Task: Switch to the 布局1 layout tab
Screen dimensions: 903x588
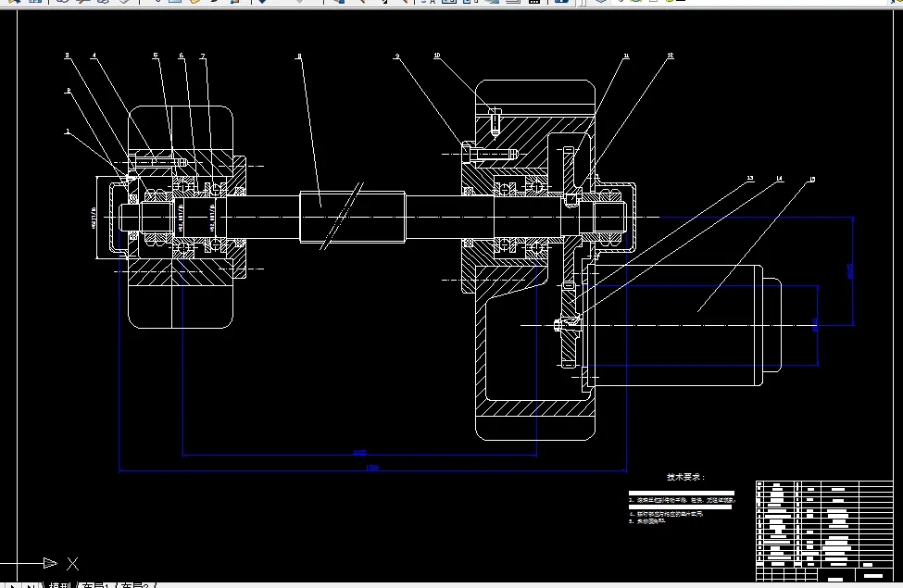Action: coord(95,585)
